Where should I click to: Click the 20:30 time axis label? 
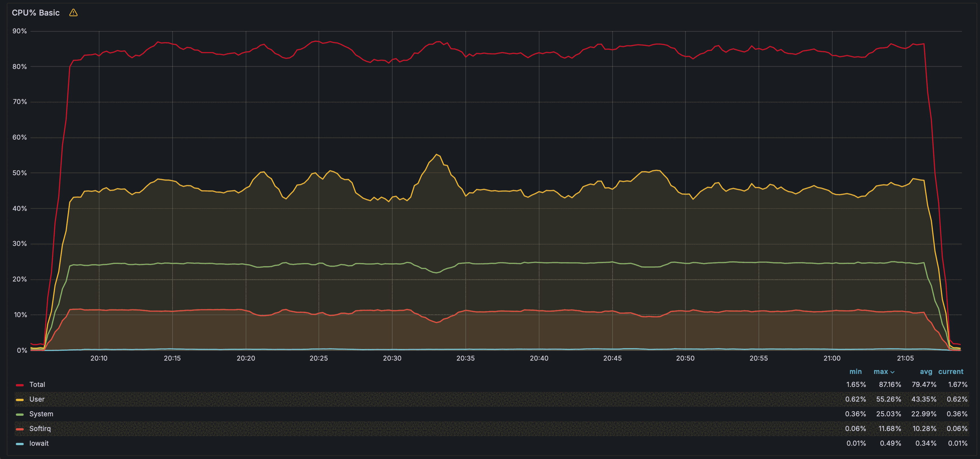(392, 358)
